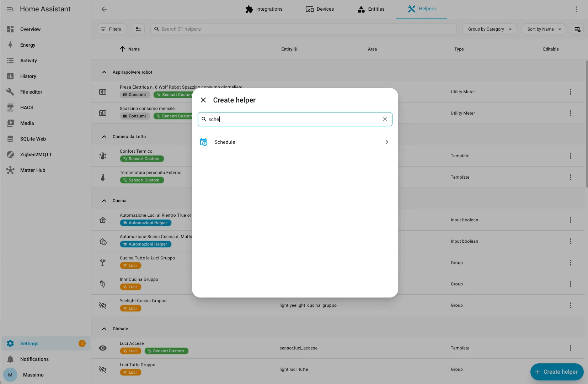Collapse the Aspirapolvere robot group
Screen dimensions: 588x384
tap(104, 72)
